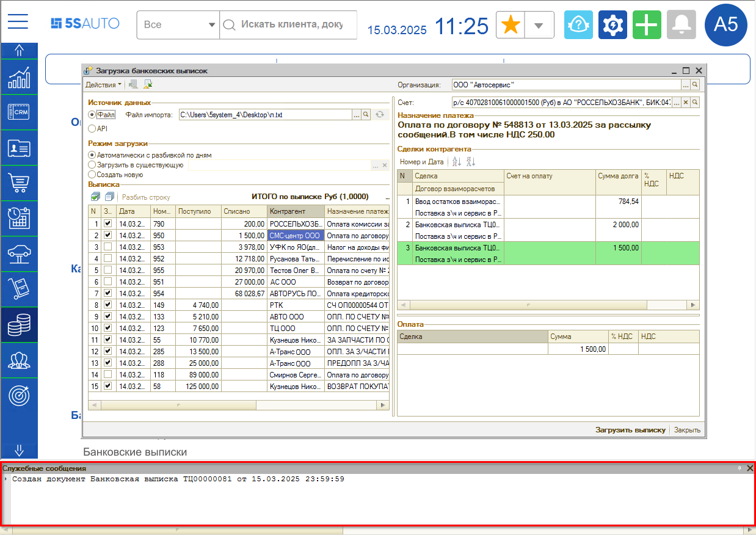Screen dimensions: 756x535
Task: Select the API data source option
Action: click(92, 129)
